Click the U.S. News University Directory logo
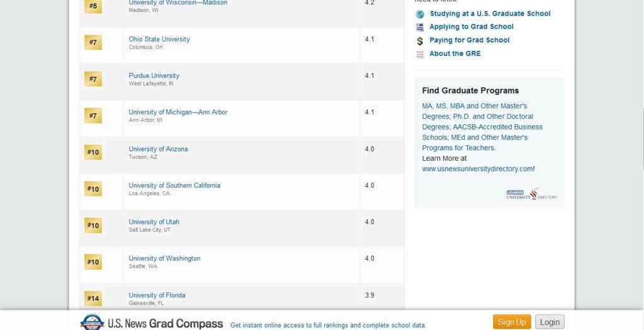Screen dimensions: 644x330 click(531, 194)
